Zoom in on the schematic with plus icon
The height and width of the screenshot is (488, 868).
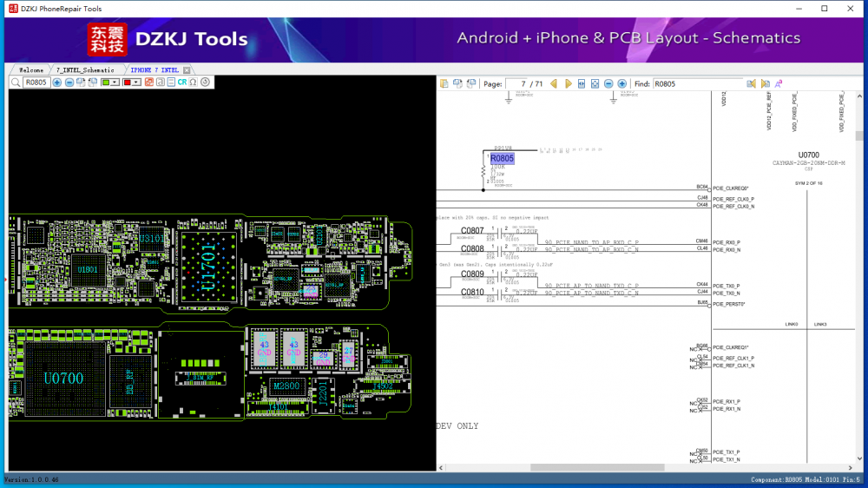pos(622,84)
